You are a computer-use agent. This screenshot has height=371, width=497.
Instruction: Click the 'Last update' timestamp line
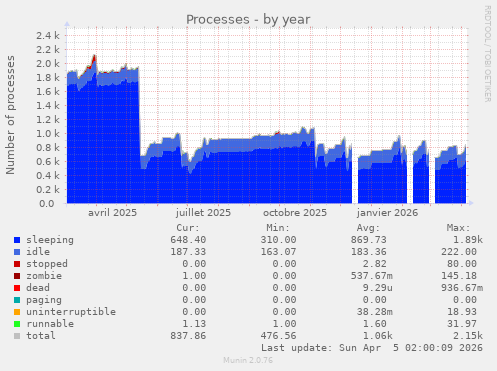372,348
